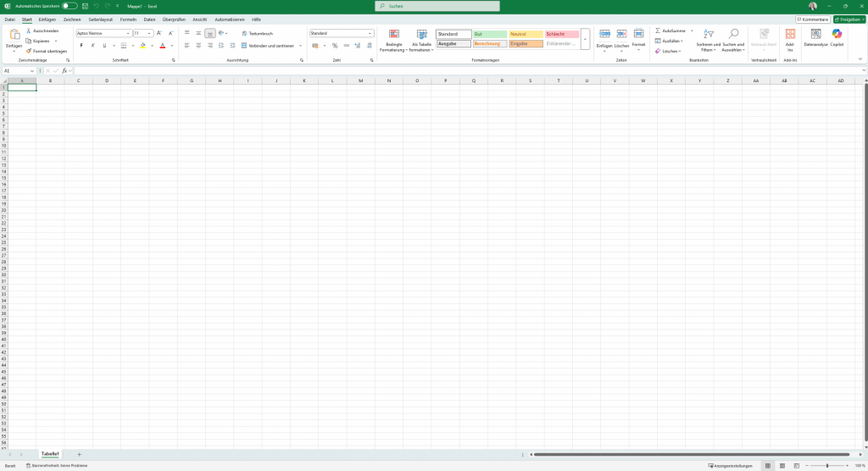The image size is (868, 471).
Task: Open the font size 11 dropdown
Action: pos(149,33)
